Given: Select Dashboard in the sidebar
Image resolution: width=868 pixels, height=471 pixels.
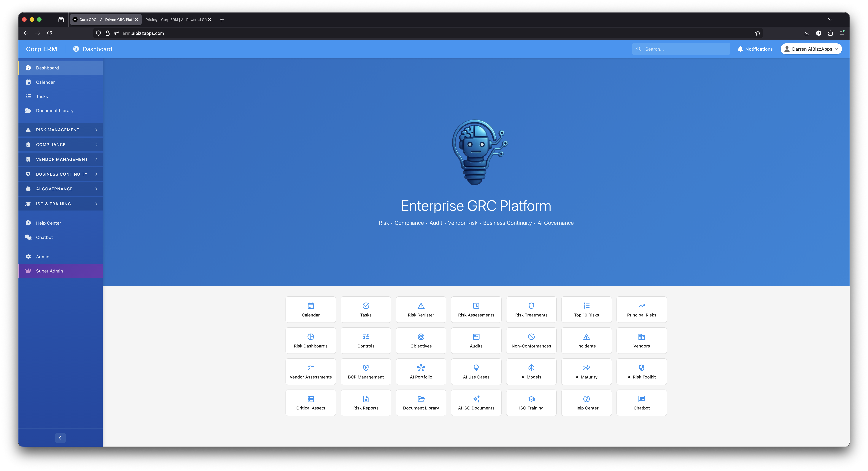Looking at the screenshot, I should click(x=47, y=68).
